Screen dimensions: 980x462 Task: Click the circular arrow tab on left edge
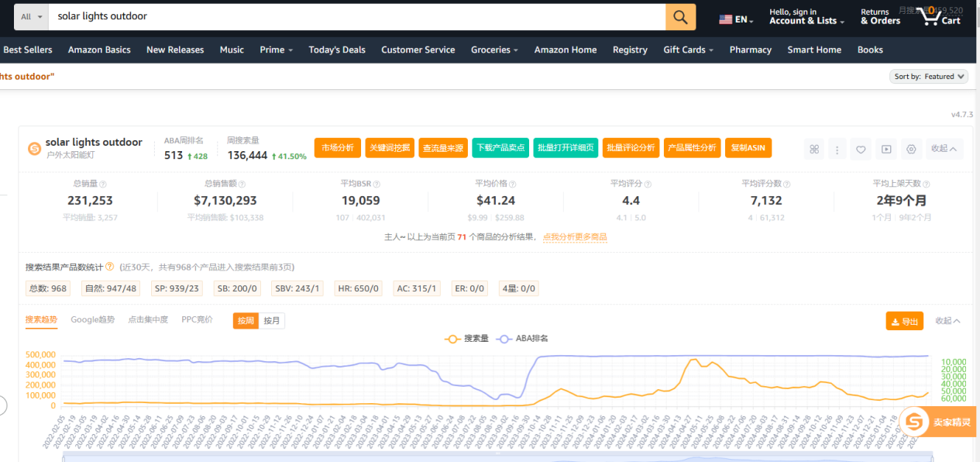click(2, 405)
